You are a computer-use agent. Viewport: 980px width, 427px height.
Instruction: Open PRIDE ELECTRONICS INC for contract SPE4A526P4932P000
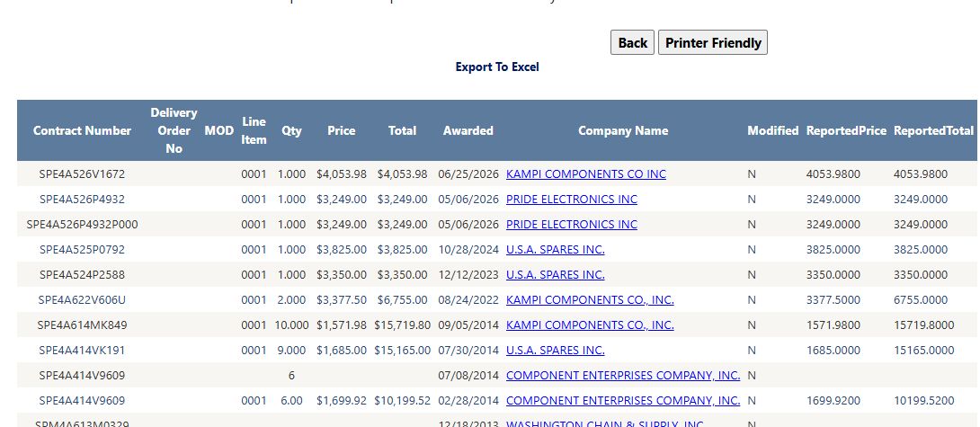point(571,224)
